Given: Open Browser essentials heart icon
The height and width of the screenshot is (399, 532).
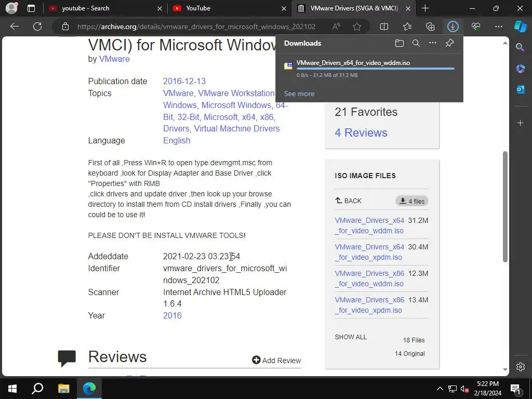Looking at the screenshot, I should coord(476,26).
